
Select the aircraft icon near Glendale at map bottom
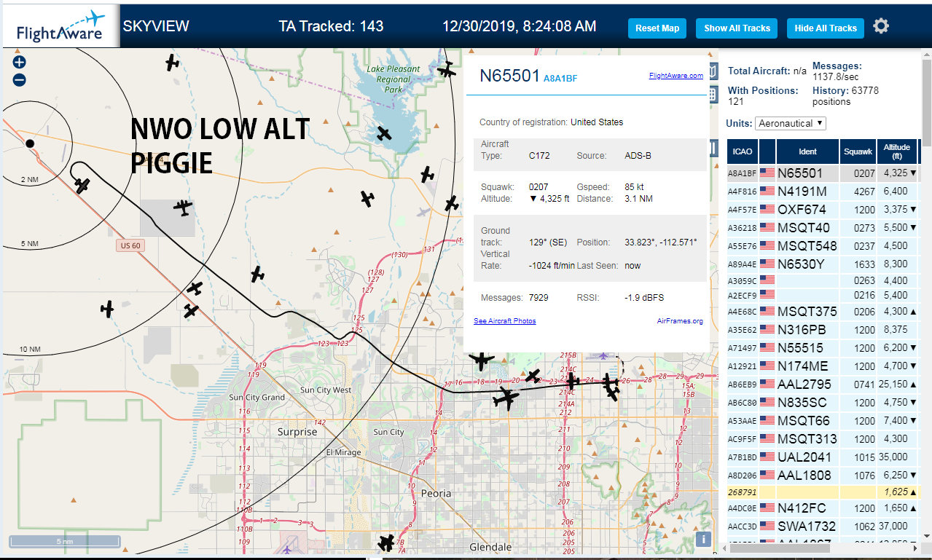point(387,543)
